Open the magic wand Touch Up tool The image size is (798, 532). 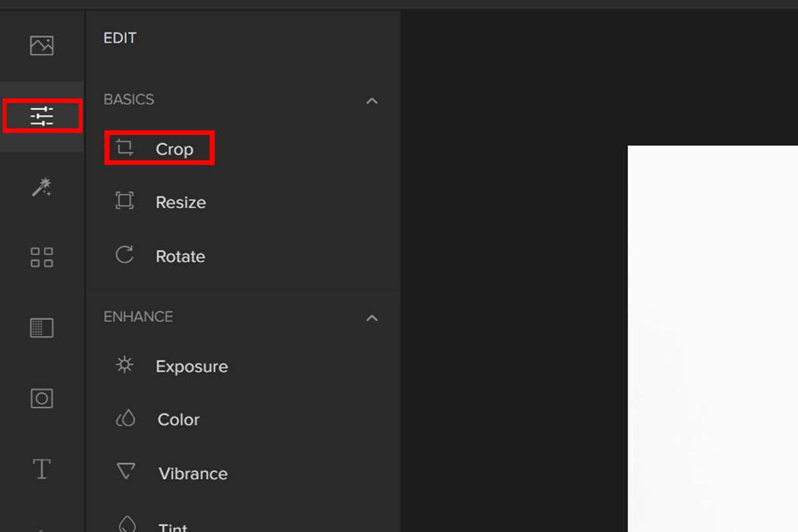[x=41, y=188]
